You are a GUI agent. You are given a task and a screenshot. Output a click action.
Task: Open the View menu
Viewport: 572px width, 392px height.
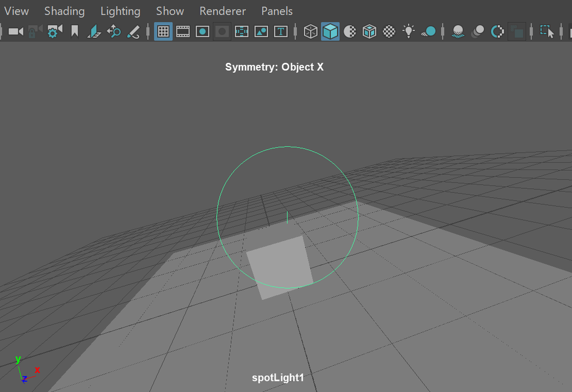click(16, 11)
